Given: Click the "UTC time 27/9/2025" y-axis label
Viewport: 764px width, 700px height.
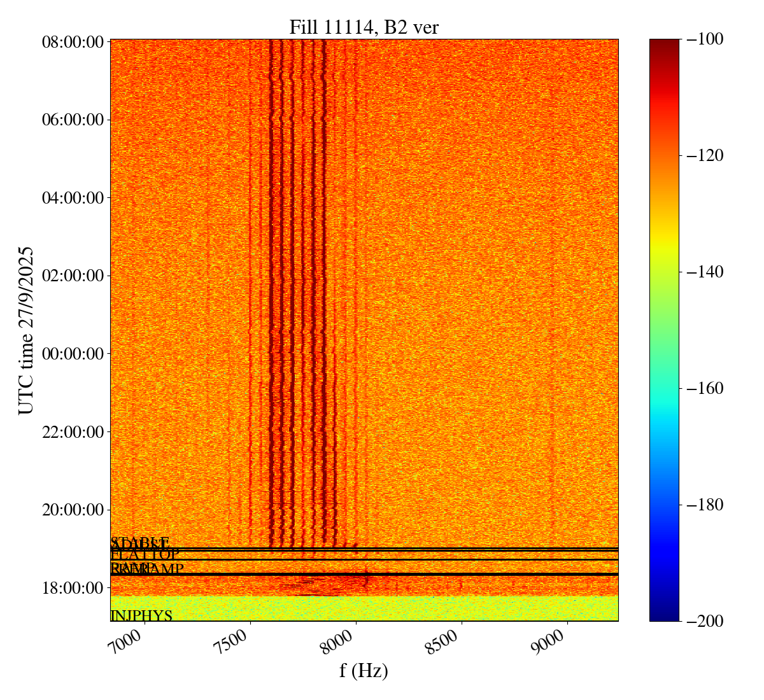Looking at the screenshot, I should pos(26,330).
